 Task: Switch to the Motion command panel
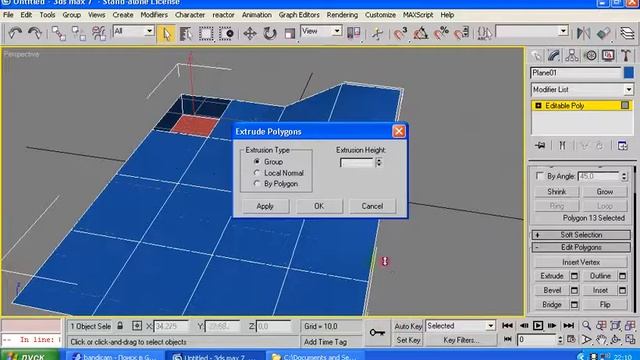590,56
